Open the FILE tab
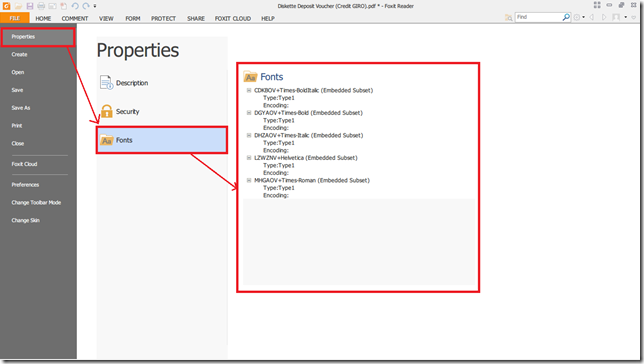644x364 pixels. click(x=14, y=18)
